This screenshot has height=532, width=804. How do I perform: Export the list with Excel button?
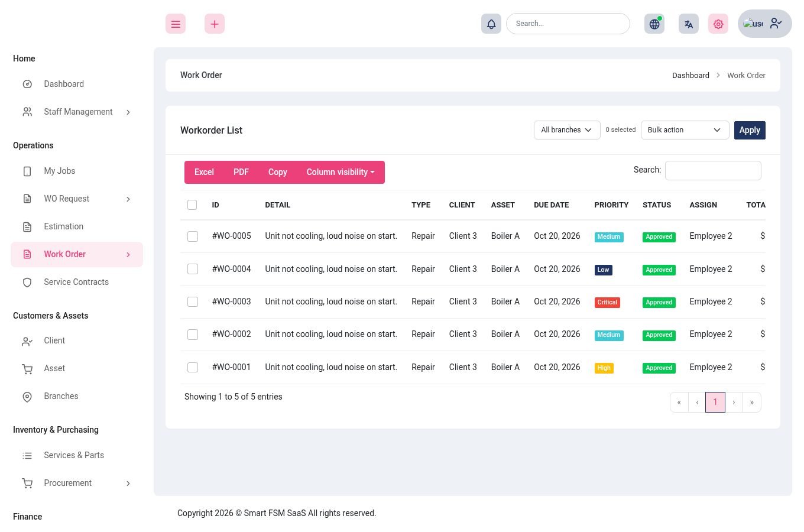coord(204,172)
